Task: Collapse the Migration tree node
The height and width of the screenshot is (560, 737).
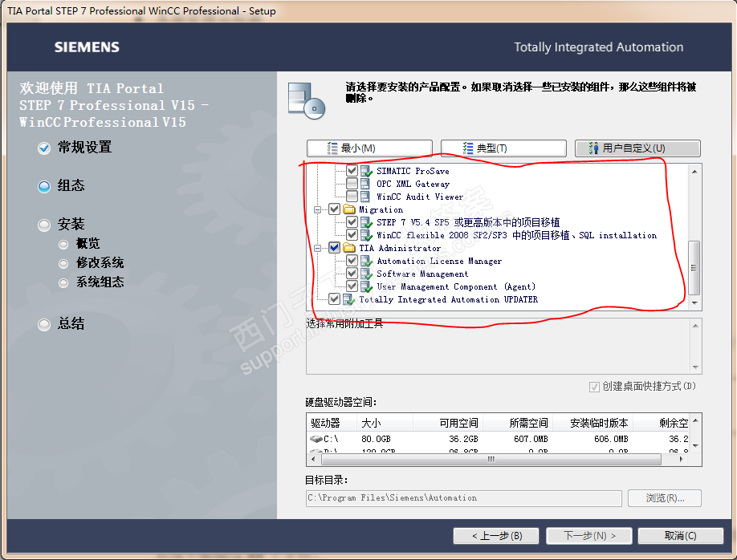Action: 318,209
